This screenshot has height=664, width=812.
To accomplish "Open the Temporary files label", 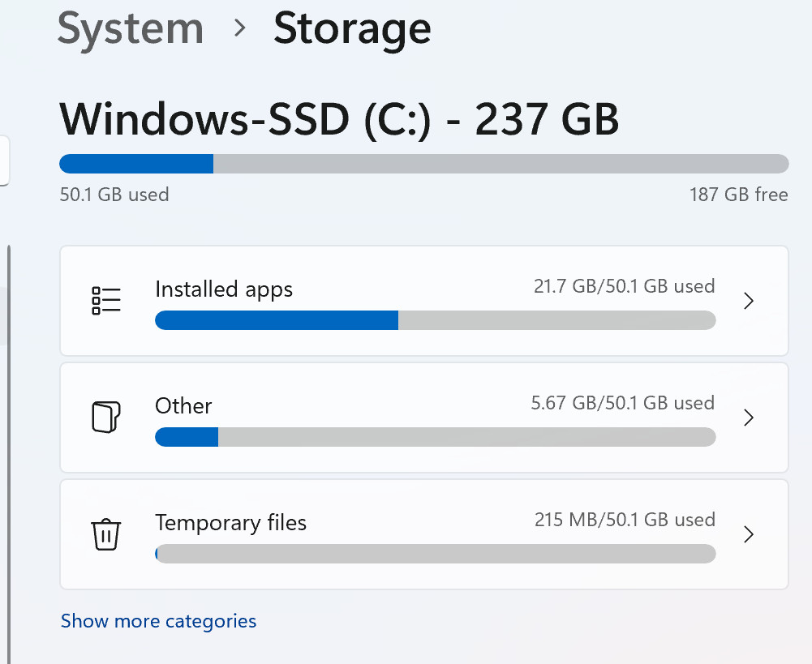I will [230, 523].
